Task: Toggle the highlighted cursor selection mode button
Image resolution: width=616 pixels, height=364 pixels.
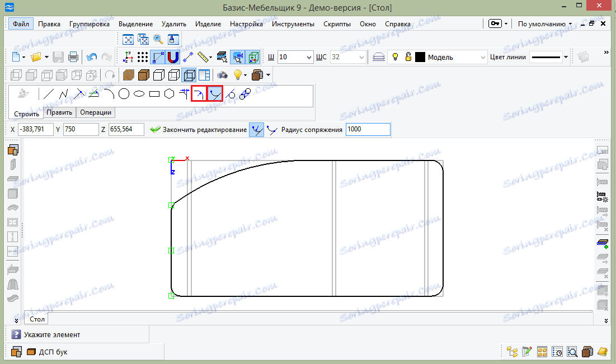Action: (x=238, y=58)
